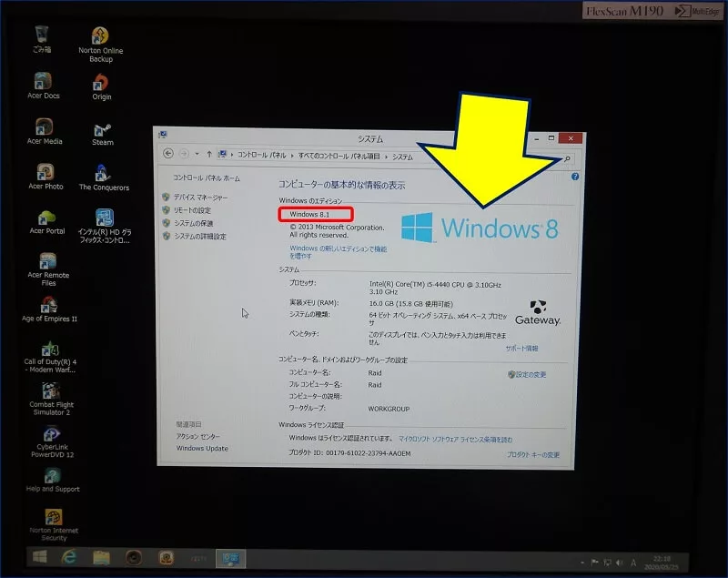Screen dimensions: 728x578
Task: Show hidden tray icons arrow
Action: (582, 563)
